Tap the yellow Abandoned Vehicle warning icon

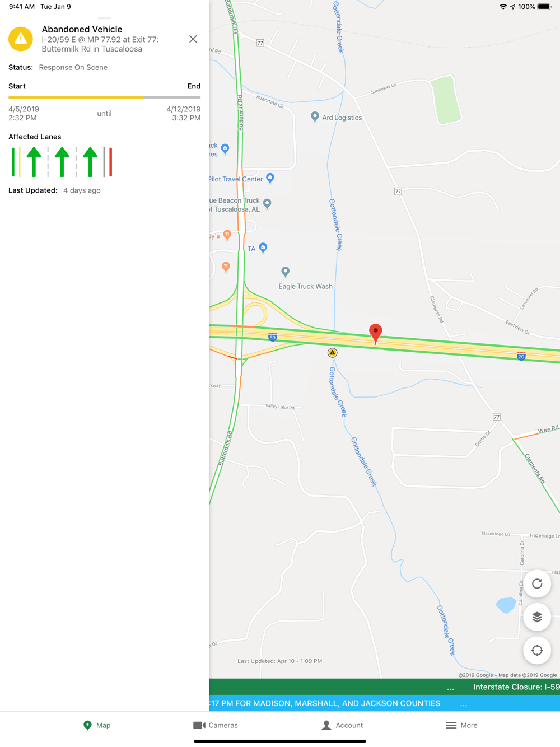pos(21,39)
